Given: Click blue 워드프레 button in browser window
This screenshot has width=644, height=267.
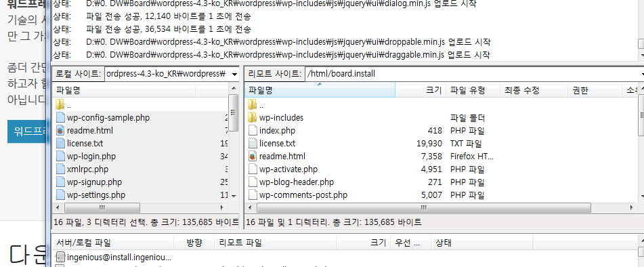Looking at the screenshot, I should (26, 132).
